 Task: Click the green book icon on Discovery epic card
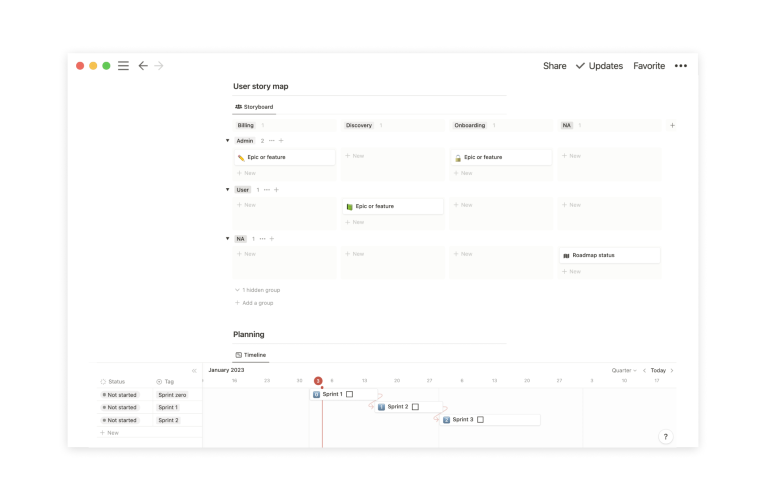[349, 207]
